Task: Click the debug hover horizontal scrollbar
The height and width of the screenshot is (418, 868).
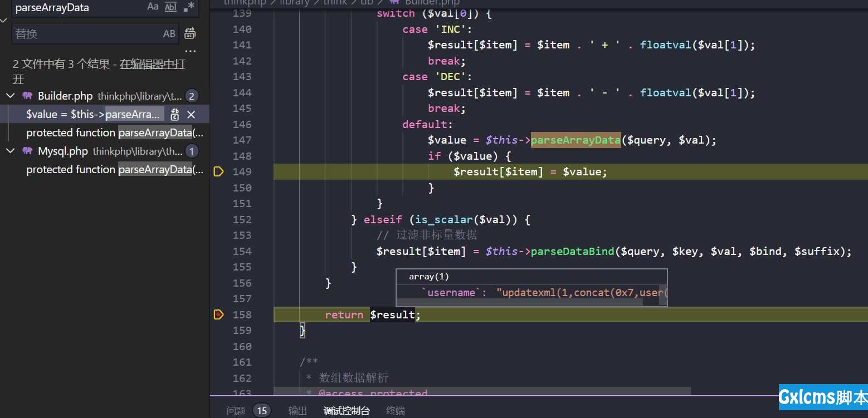Action: click(x=520, y=302)
